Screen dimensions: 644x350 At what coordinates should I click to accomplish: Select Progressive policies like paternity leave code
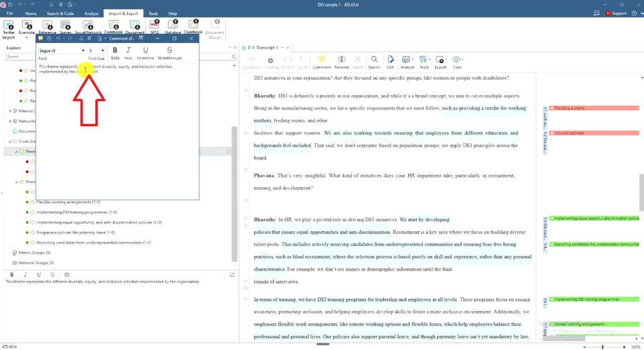pyautogui.click(x=75, y=232)
